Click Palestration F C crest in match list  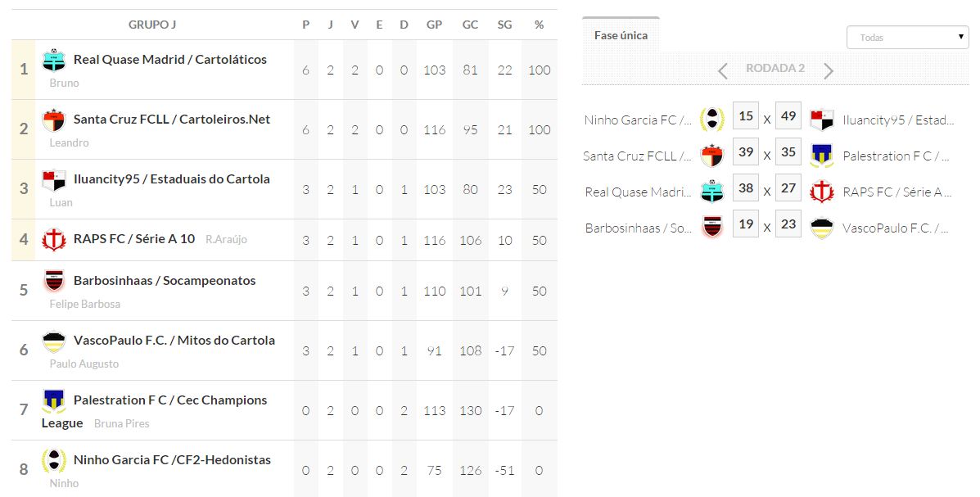point(821,156)
